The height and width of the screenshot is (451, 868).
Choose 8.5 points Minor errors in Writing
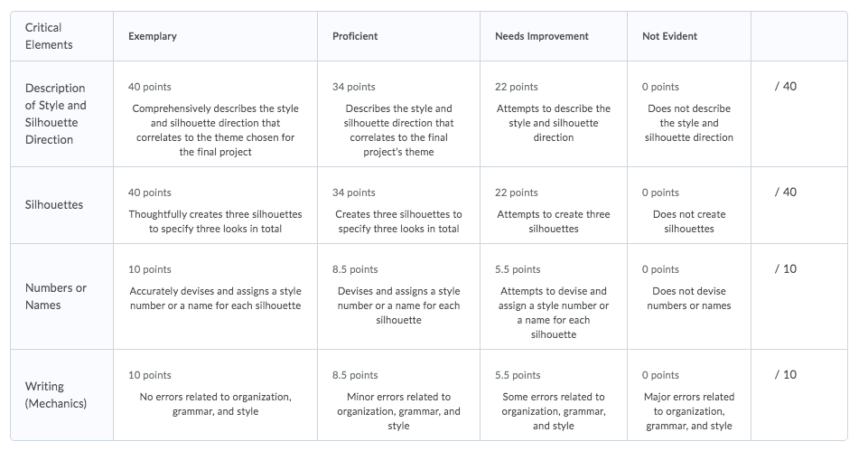point(398,395)
